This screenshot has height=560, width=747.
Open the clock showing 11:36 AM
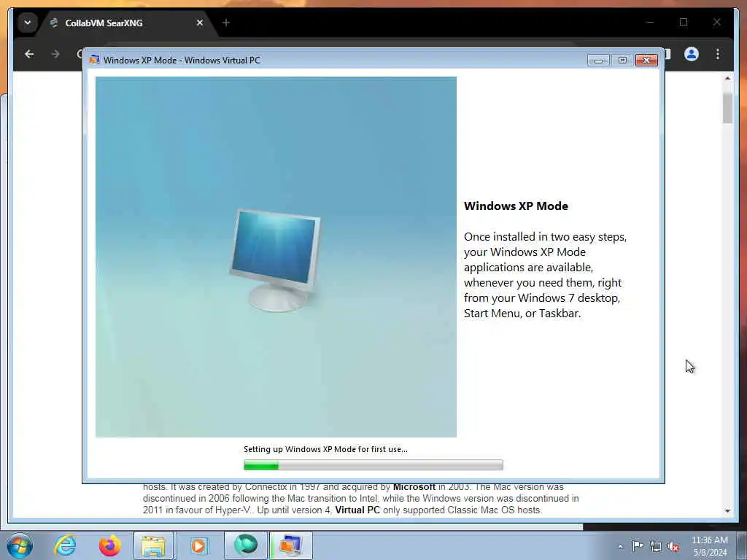click(709, 546)
